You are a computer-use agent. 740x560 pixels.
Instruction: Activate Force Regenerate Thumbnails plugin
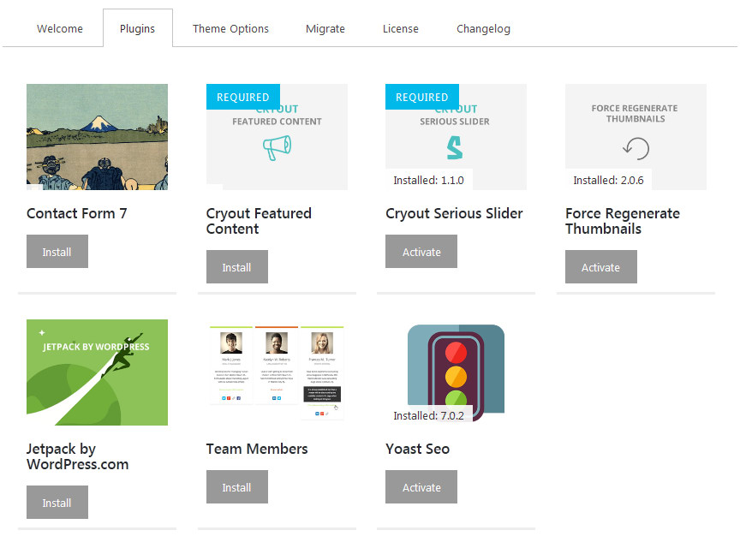pos(600,267)
